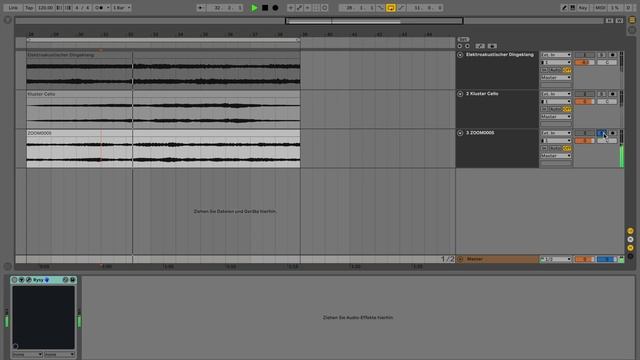Open Master output dropdown of ZOOM0005
This screenshot has width=640, height=360.
[556, 156]
